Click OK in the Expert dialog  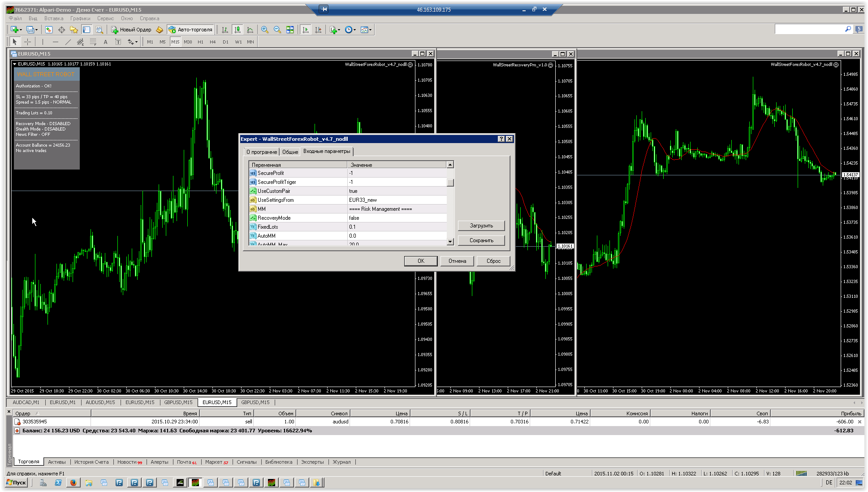point(421,261)
